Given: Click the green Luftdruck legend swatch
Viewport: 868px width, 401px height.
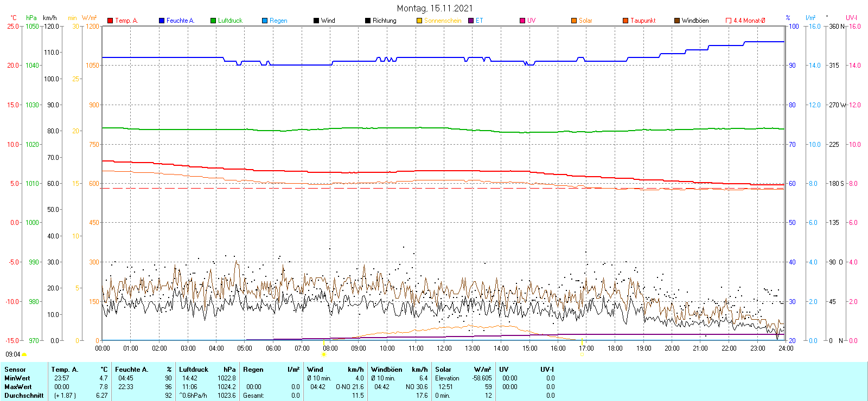Looking at the screenshot, I should click(213, 21).
